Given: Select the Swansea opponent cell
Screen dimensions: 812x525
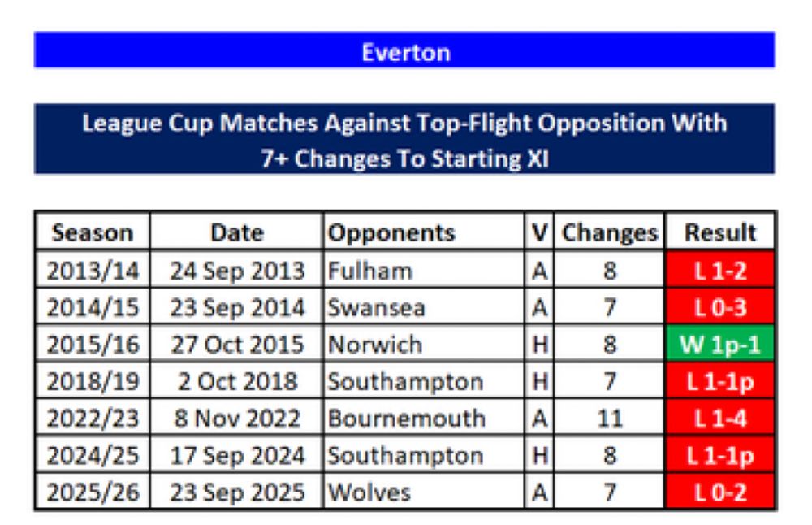Looking at the screenshot, I should coord(422,308).
